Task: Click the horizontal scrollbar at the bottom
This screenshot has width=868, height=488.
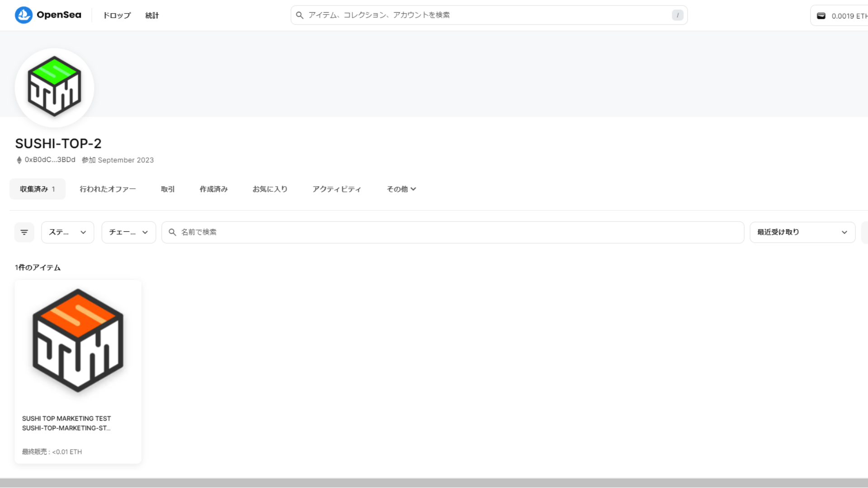Action: click(434, 483)
